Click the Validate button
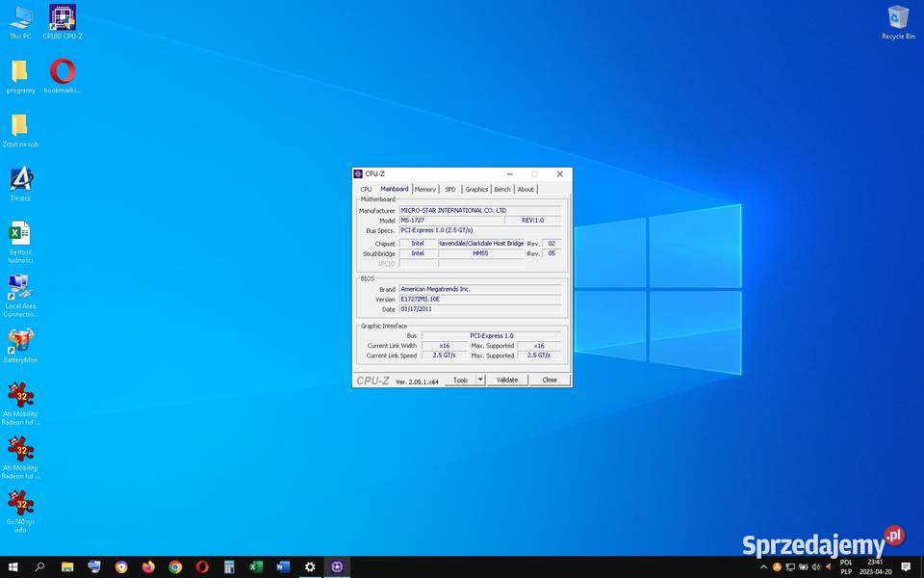Image resolution: width=924 pixels, height=578 pixels. 507,380
